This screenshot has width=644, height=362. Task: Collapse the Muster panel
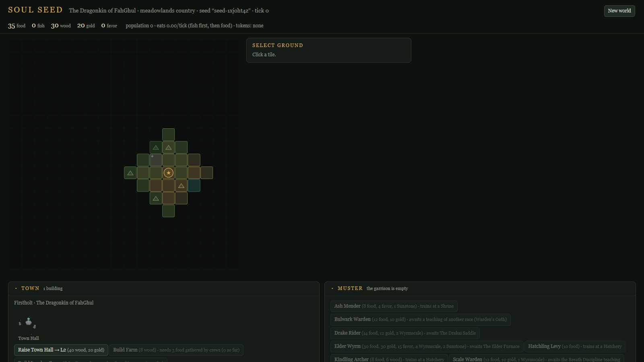coord(332,288)
